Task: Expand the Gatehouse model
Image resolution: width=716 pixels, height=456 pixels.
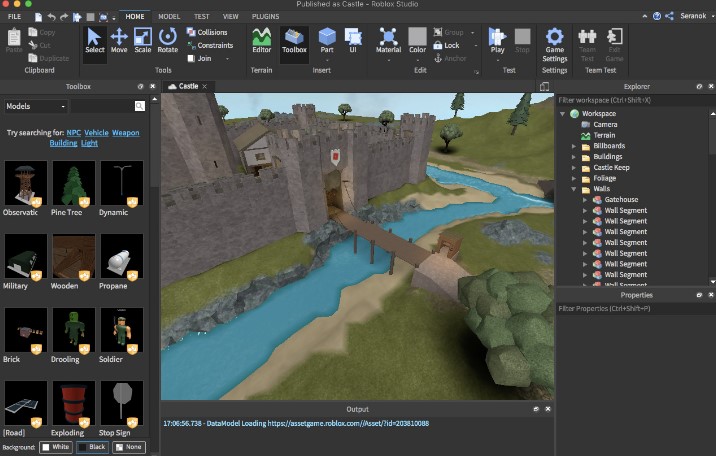Action: point(585,199)
